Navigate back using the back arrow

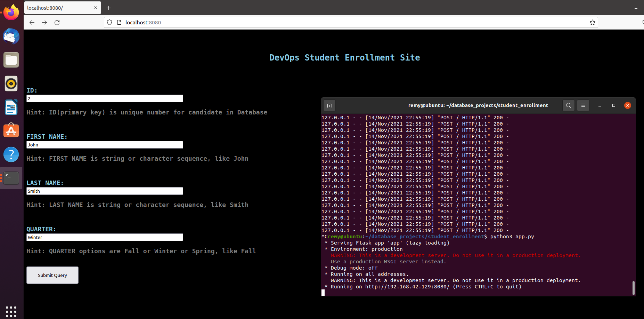coord(32,22)
